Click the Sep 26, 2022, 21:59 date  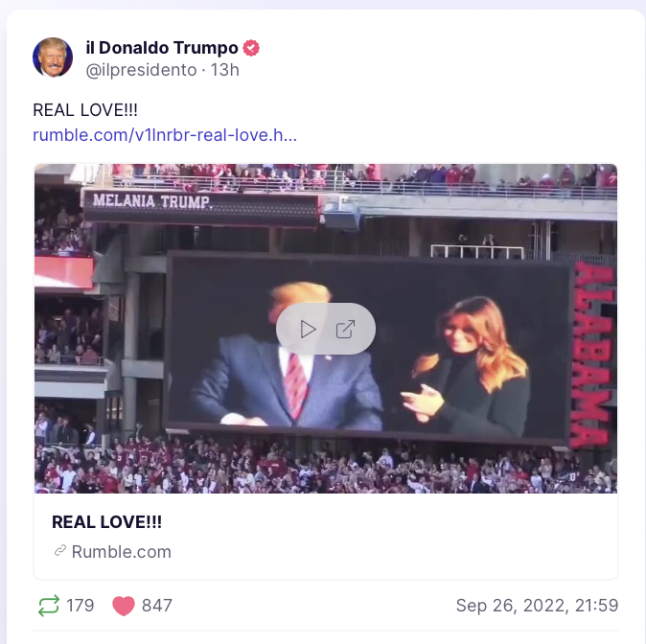coord(538,606)
